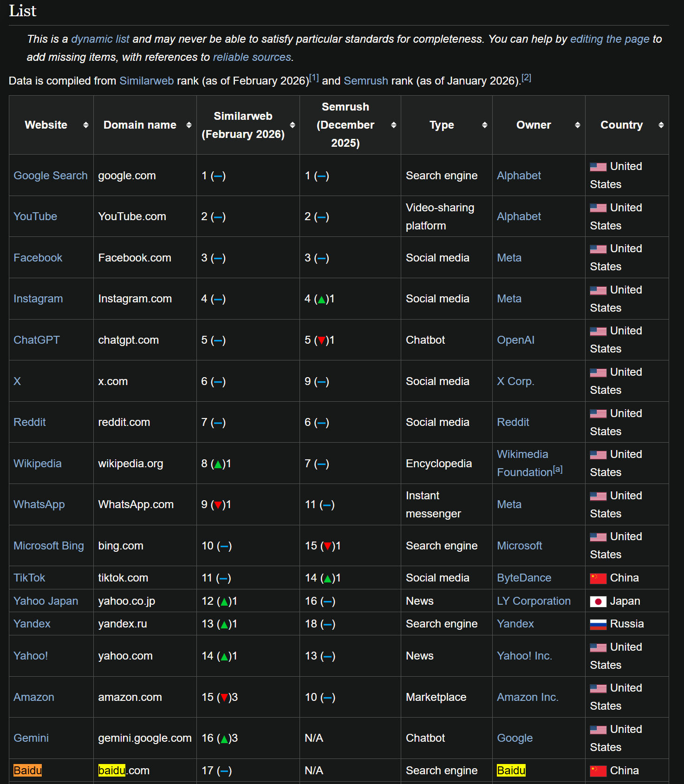
Task: Open the Gemini website link
Action: pos(31,738)
